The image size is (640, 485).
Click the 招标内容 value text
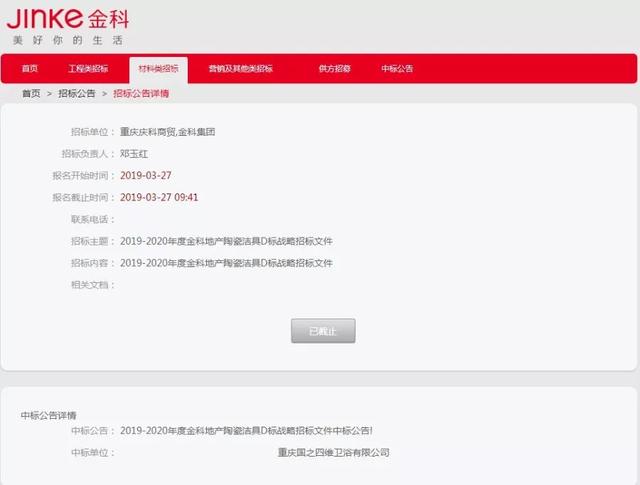pos(226,263)
